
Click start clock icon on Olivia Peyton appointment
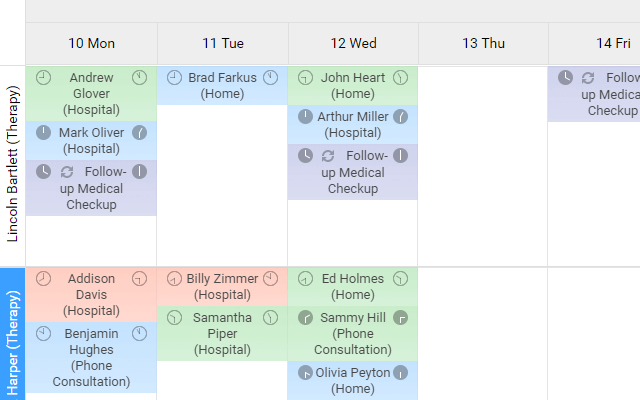(306, 373)
